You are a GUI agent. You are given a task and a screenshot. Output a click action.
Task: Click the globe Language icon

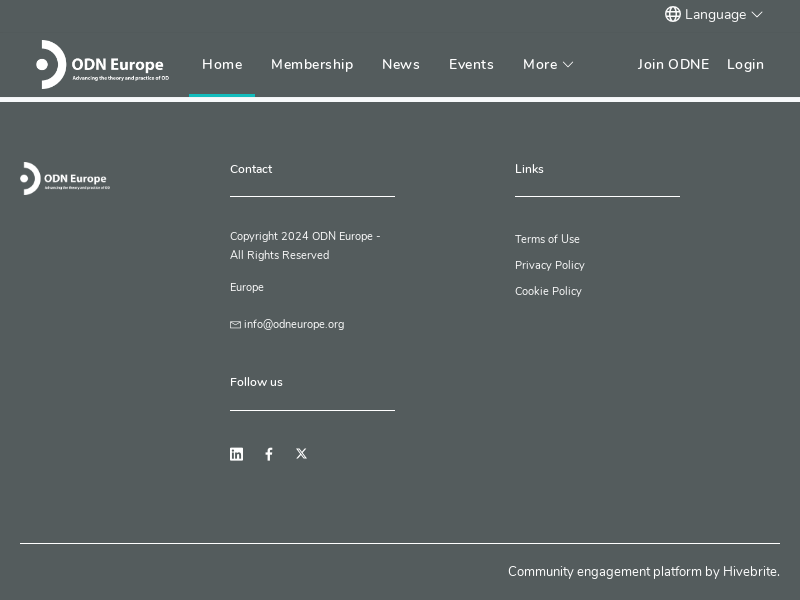coord(673,14)
